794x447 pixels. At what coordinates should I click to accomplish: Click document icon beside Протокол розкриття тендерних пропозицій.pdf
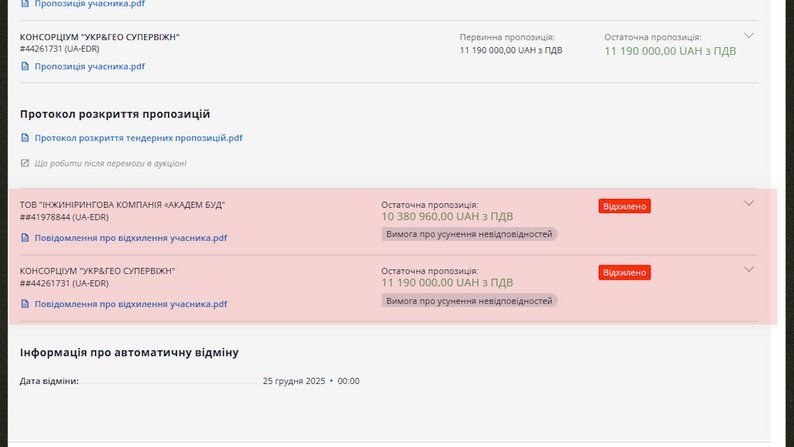(x=25, y=138)
